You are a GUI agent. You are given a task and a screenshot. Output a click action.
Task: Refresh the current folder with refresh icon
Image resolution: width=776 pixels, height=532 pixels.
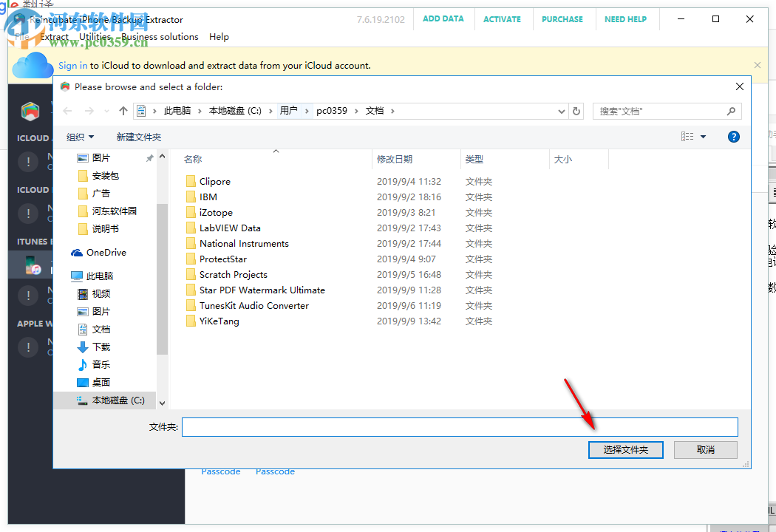pyautogui.click(x=576, y=111)
